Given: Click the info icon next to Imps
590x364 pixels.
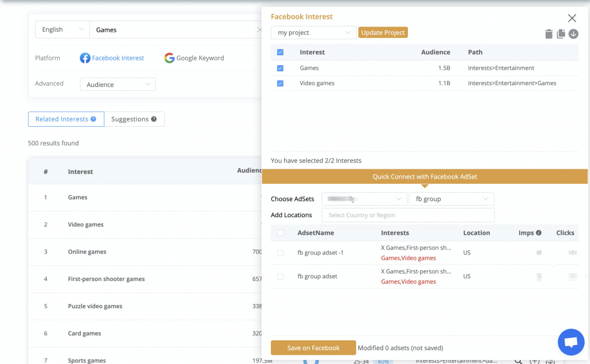Looking at the screenshot, I should point(539,233).
